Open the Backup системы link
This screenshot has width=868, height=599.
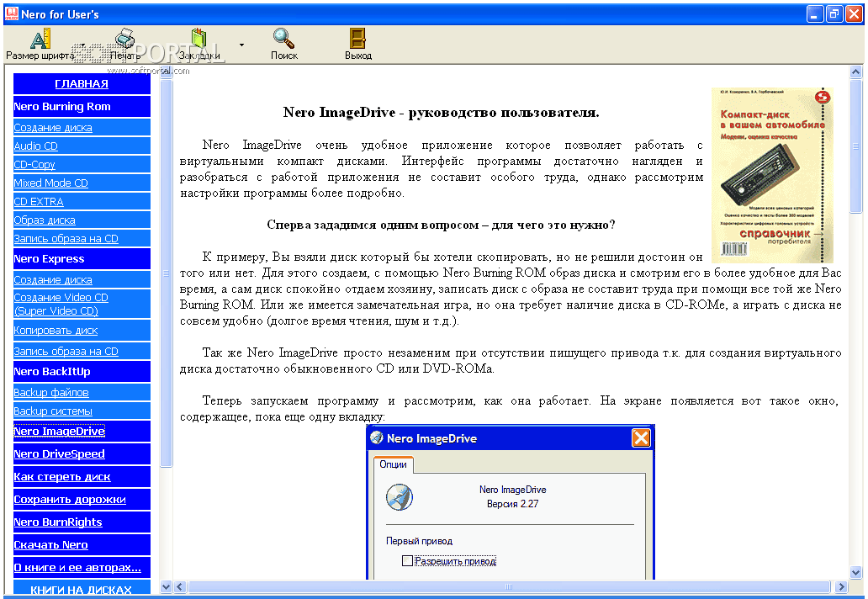click(x=53, y=411)
